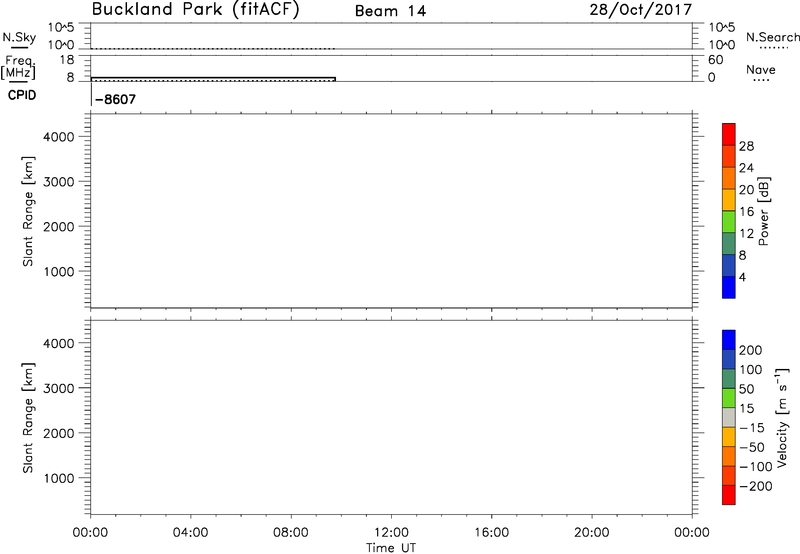Click the Time UT axis label
The height and width of the screenshot is (554, 800).
coord(391,548)
